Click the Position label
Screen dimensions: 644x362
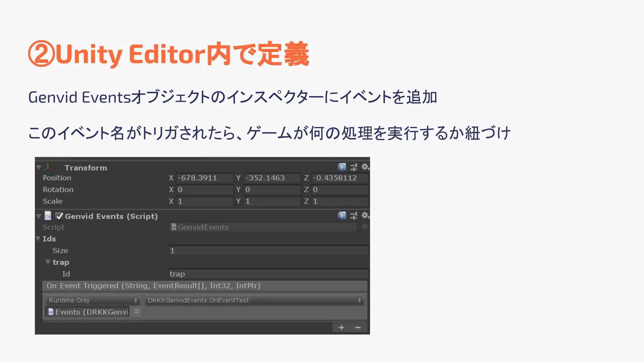tap(57, 178)
